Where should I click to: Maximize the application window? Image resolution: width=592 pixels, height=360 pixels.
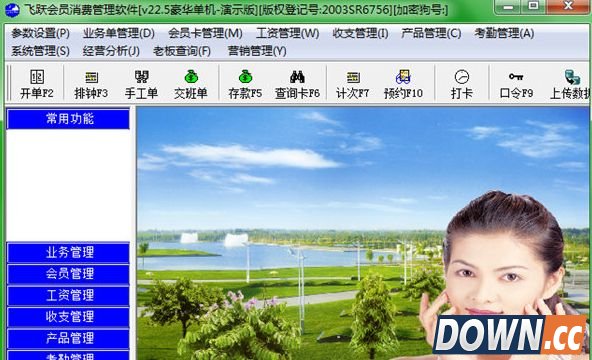[533, 7]
